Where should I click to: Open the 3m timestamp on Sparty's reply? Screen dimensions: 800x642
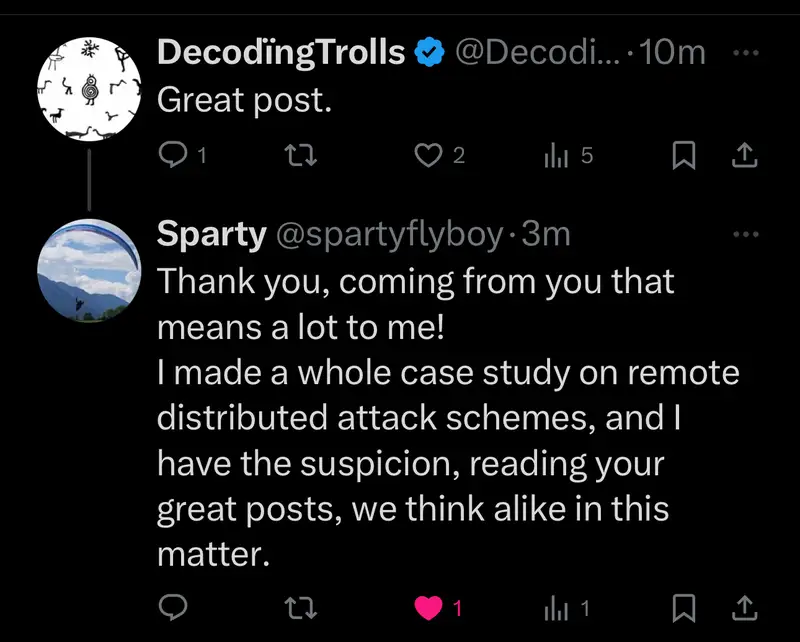click(x=546, y=234)
